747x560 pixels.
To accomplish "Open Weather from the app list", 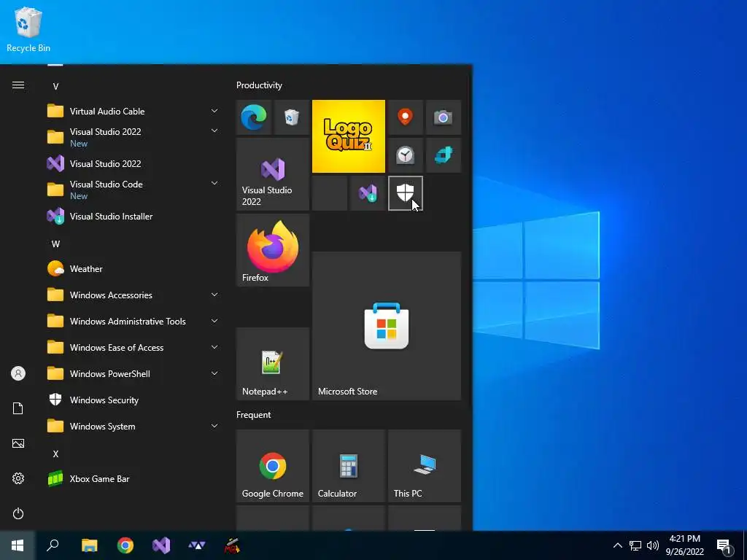I will (x=133, y=268).
